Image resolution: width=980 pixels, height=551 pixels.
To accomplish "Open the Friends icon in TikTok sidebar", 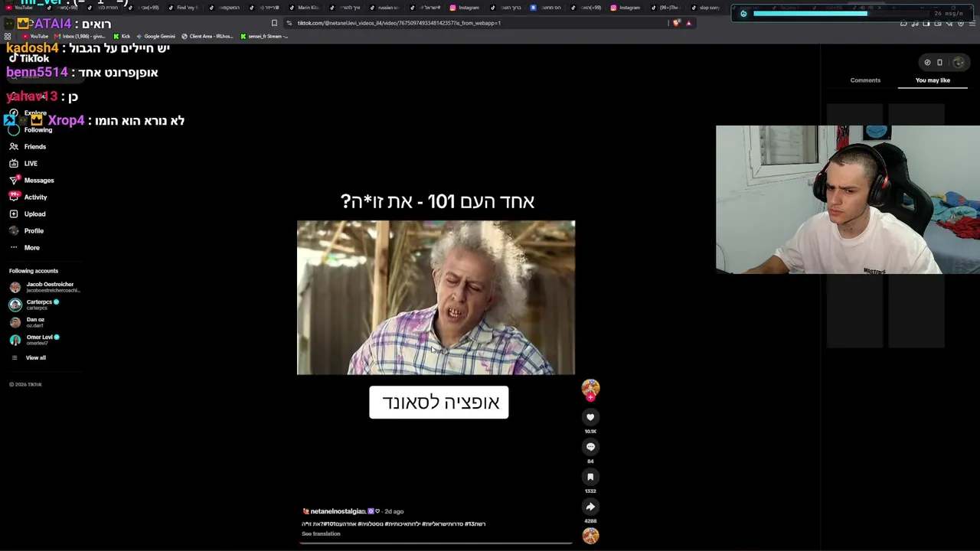I will click(x=14, y=146).
